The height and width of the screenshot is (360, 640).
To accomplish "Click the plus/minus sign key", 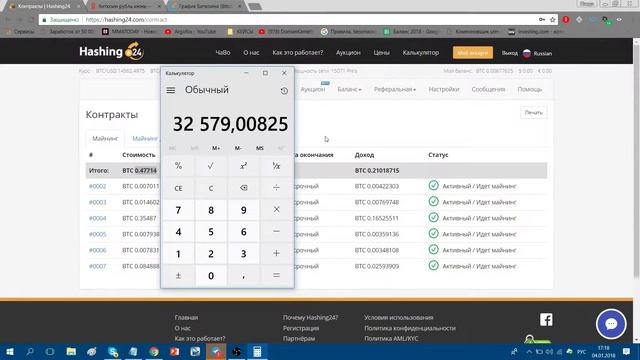I will click(x=178, y=276).
